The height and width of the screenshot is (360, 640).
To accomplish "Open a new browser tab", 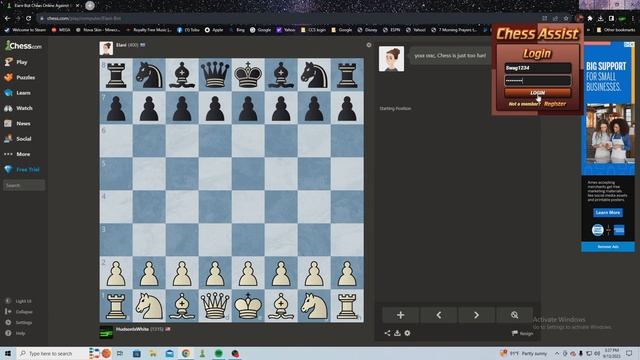I will pyautogui.click(x=90, y=6).
